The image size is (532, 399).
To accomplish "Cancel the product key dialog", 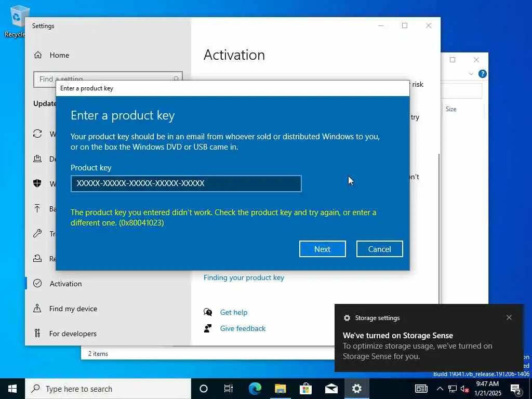I will [x=379, y=249].
